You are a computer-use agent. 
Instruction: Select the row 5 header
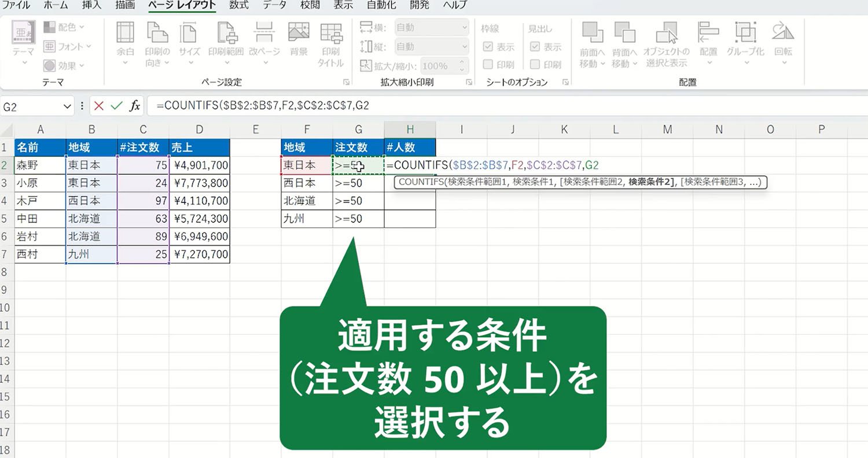pyautogui.click(x=7, y=219)
